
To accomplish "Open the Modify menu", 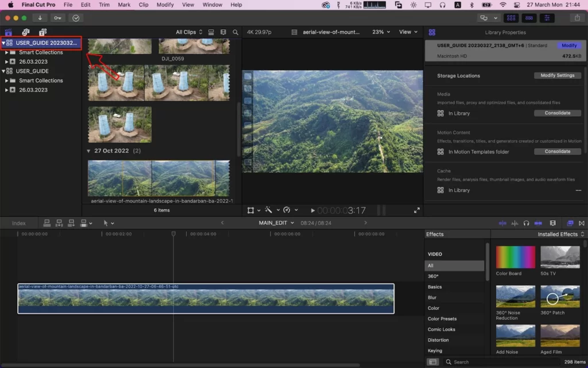I will [x=165, y=5].
